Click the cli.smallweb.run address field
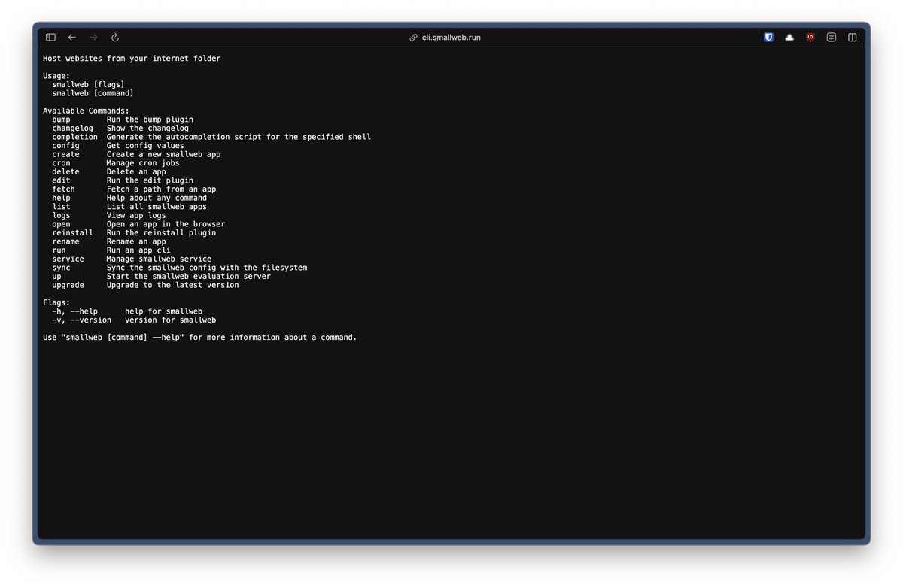The image size is (903, 588). (450, 38)
